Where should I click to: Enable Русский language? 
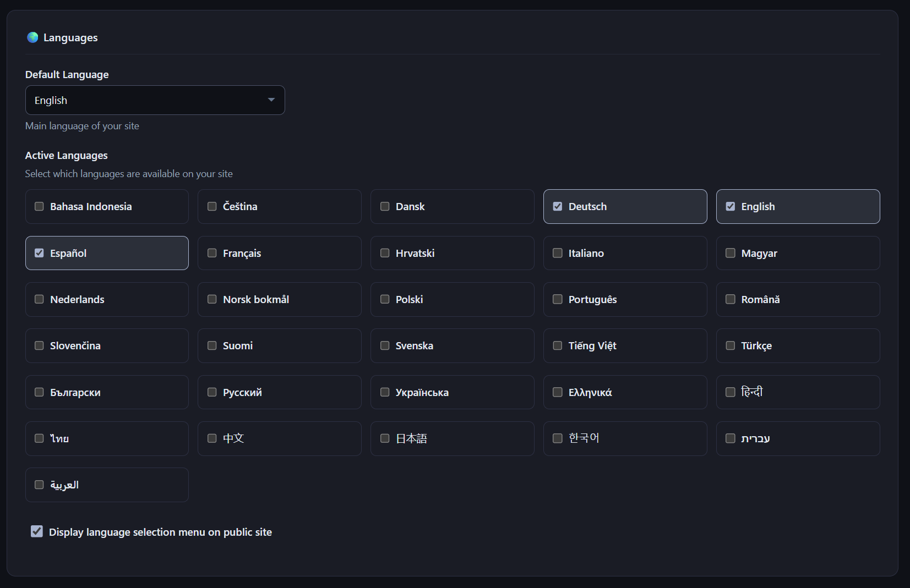[x=212, y=392]
